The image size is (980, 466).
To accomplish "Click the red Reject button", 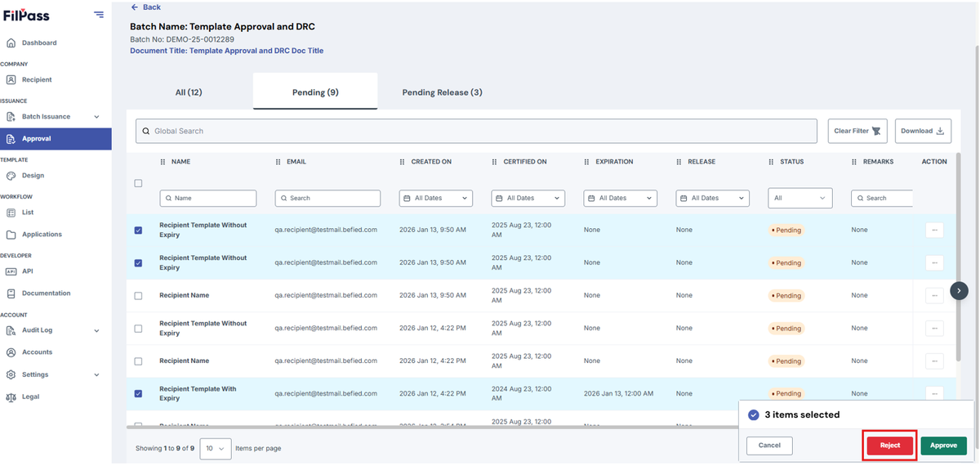I will [889, 446].
